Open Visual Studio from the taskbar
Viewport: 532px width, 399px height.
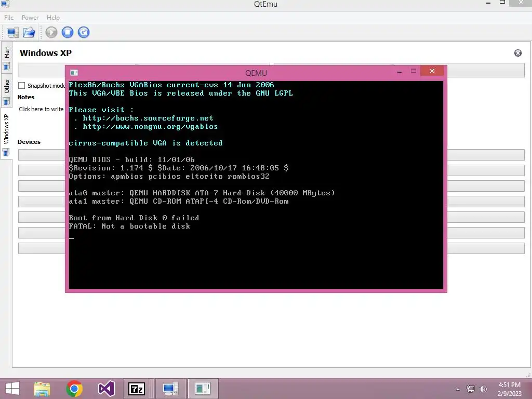pyautogui.click(x=106, y=389)
